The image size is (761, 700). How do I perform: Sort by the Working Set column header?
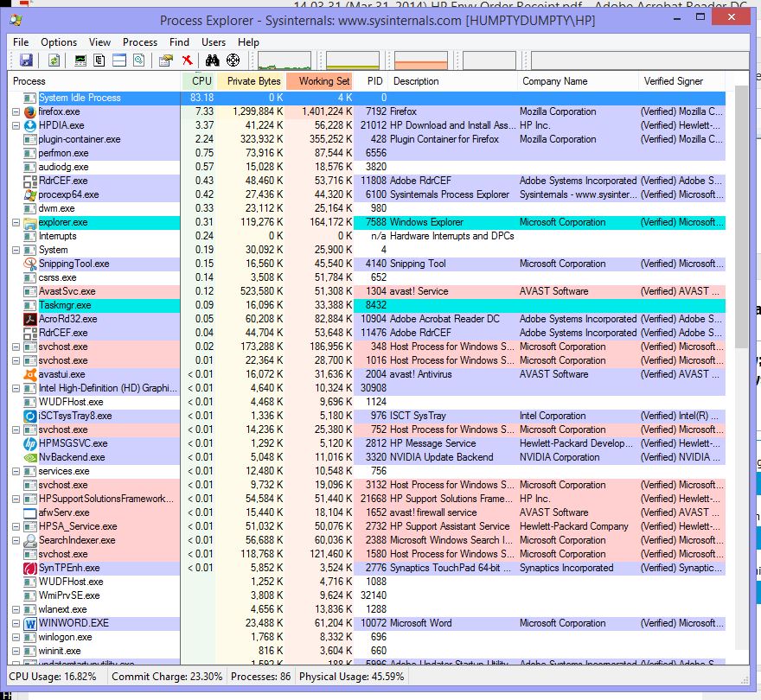(x=320, y=81)
